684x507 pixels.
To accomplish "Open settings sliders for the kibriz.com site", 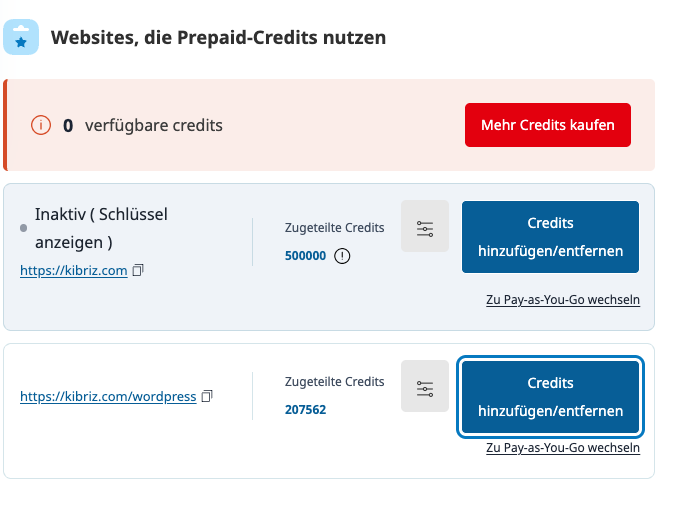I will coord(425,227).
